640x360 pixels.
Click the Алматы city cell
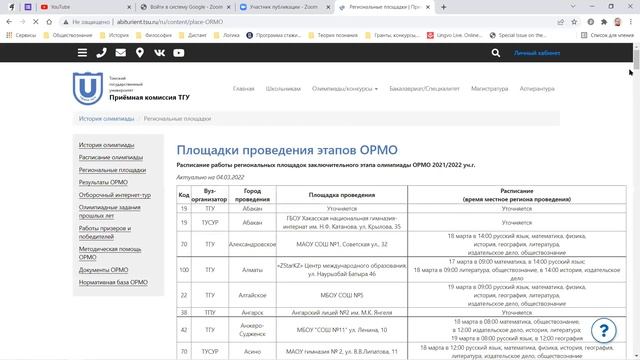[252, 270]
